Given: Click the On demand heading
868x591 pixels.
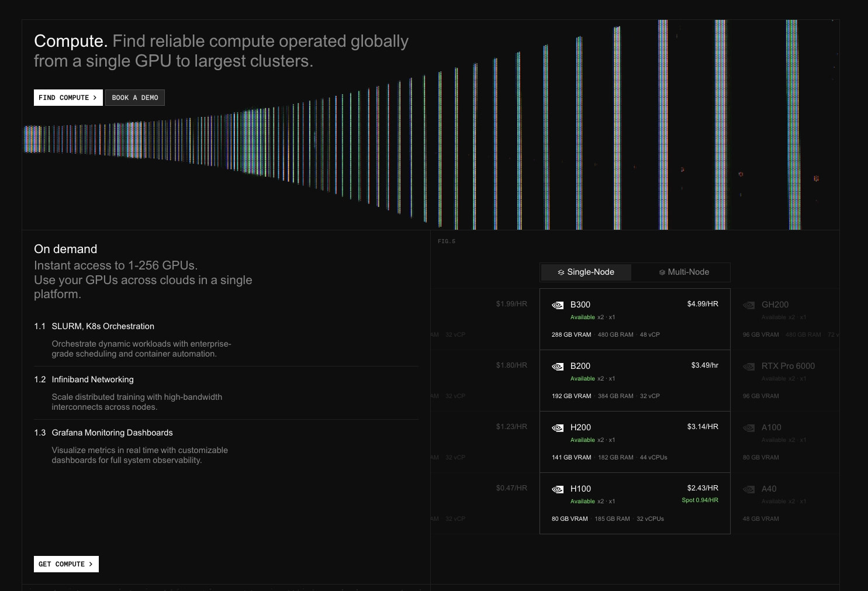Looking at the screenshot, I should tap(65, 249).
